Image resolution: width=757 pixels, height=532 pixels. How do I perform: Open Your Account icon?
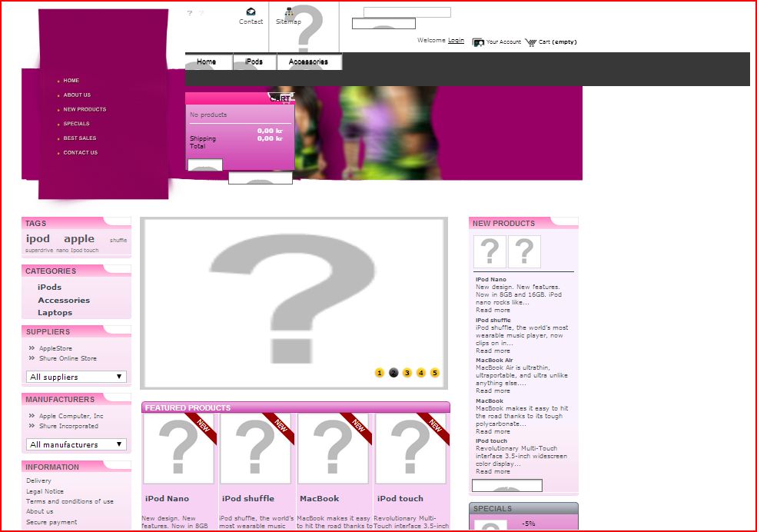pyautogui.click(x=478, y=42)
